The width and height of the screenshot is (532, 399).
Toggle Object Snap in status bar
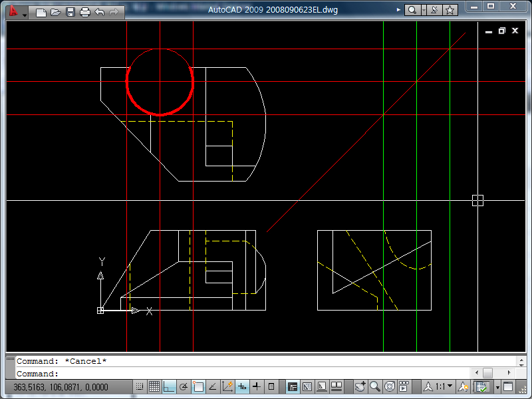tap(198, 386)
